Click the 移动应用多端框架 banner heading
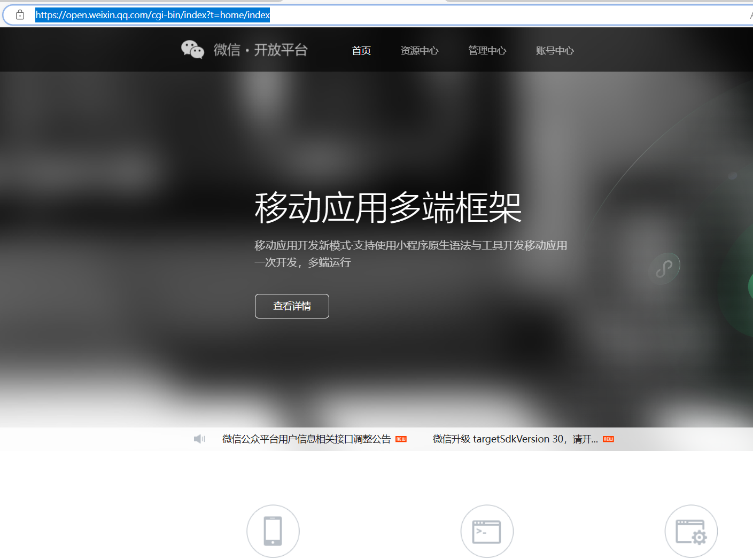Image resolution: width=753 pixels, height=560 pixels. [x=388, y=207]
